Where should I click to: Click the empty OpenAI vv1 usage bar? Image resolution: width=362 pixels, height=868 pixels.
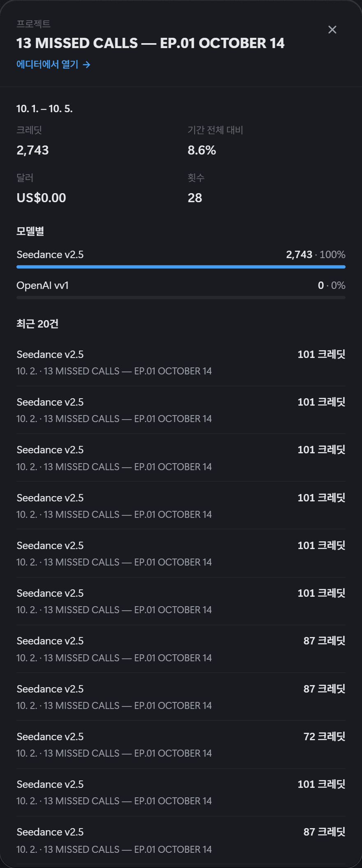pos(181,298)
